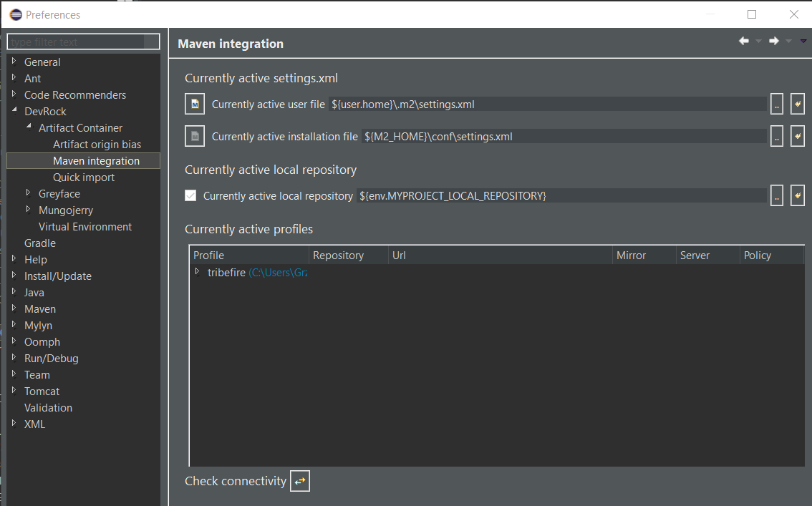
Task: Click the Check connectivity arrows icon
Action: tap(300, 482)
